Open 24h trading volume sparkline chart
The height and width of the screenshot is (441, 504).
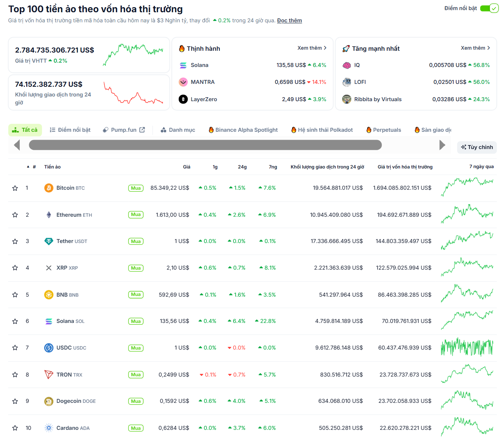pos(133,93)
